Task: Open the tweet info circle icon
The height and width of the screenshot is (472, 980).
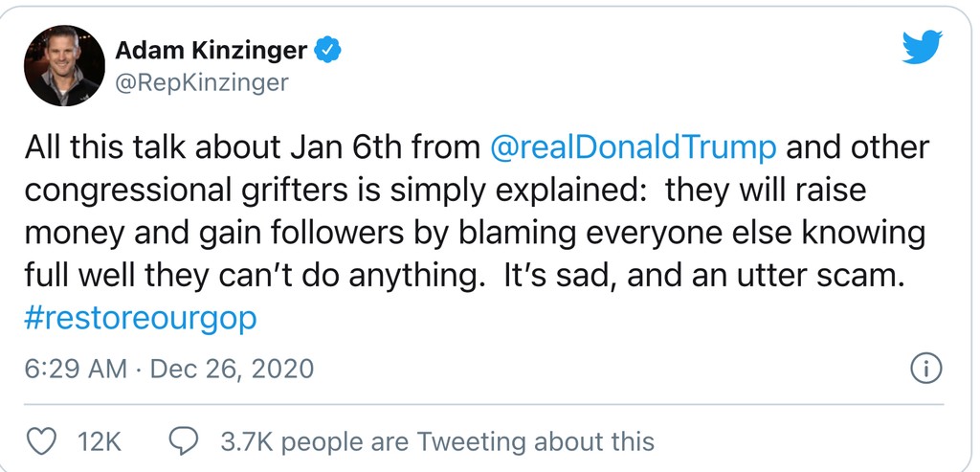Action: click(x=925, y=369)
